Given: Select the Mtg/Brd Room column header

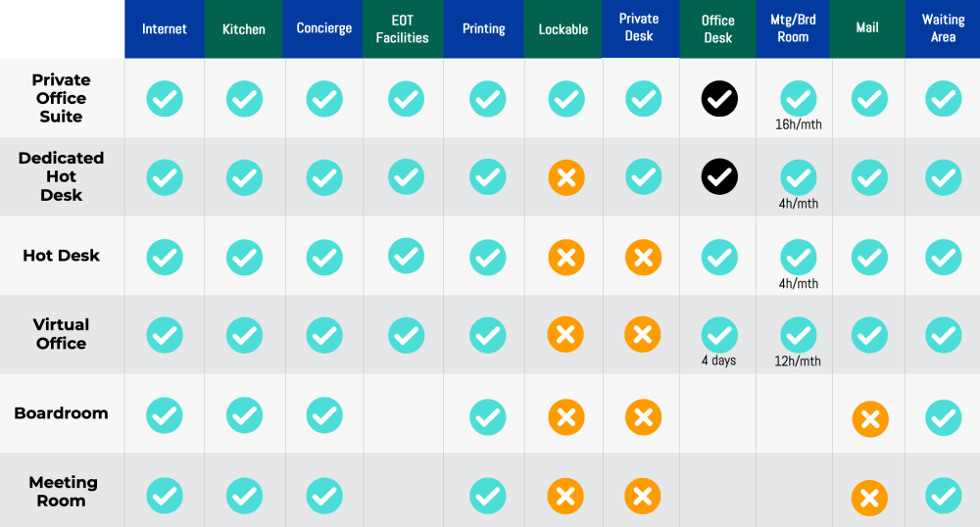Looking at the screenshot, I should point(793,28).
